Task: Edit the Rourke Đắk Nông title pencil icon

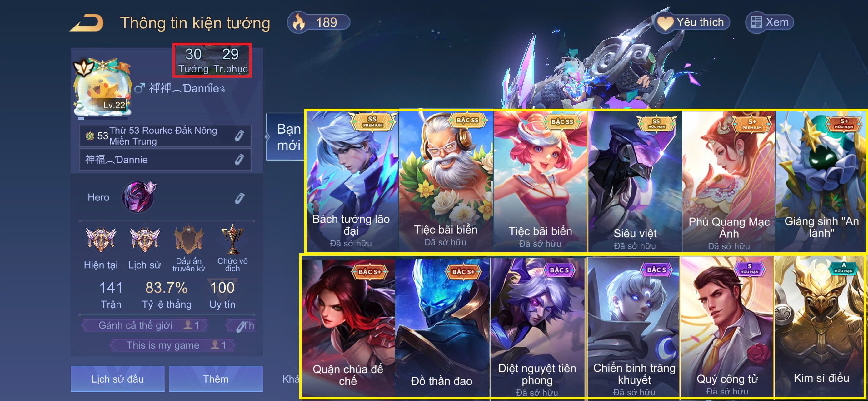Action: pos(239,136)
